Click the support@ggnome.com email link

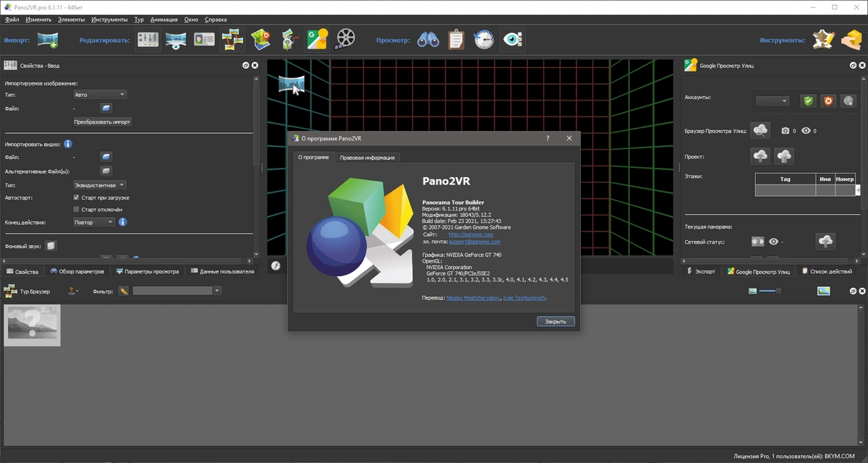(474, 241)
